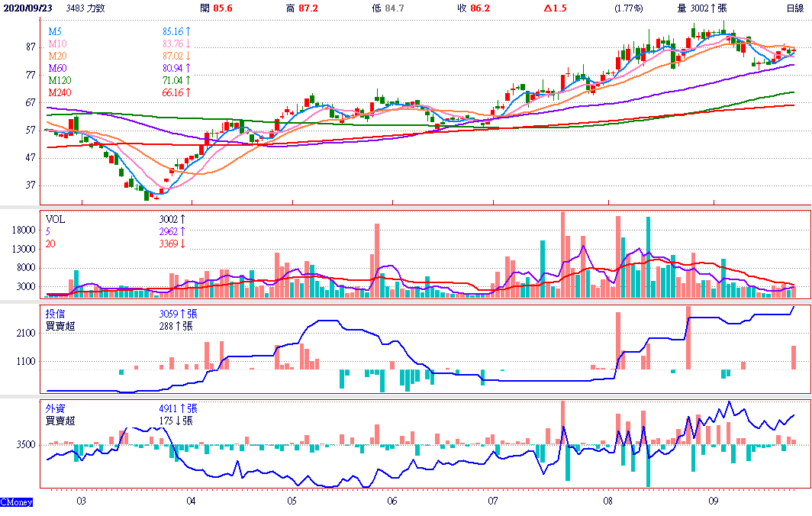
Task: Click the 08 month marker on time axis
Action: pos(608,501)
